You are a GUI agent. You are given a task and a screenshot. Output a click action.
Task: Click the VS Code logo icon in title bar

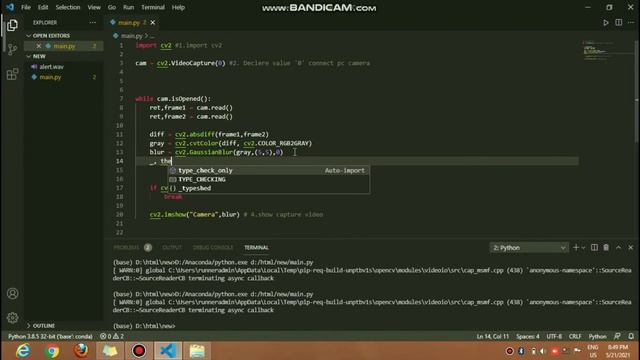10,7
